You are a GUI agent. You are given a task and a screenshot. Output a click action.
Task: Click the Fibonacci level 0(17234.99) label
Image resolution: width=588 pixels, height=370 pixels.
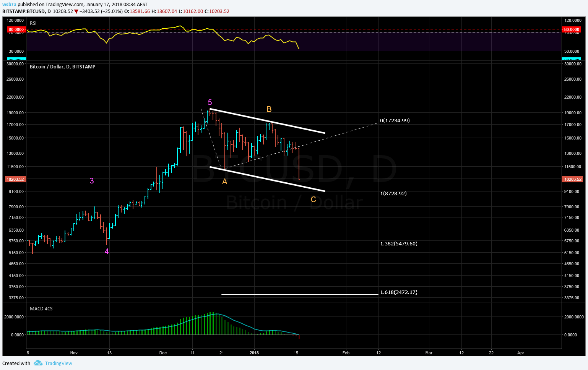(x=395, y=120)
